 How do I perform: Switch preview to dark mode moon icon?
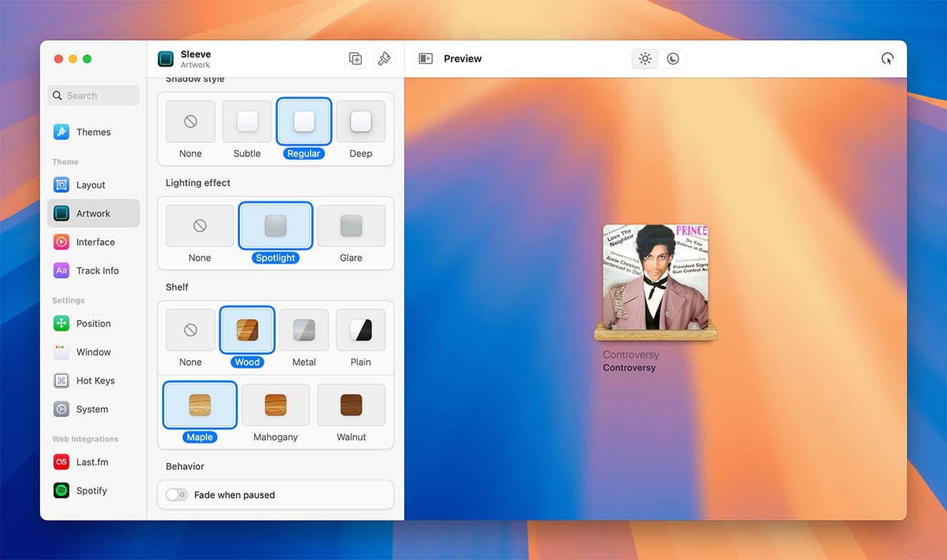tap(673, 59)
